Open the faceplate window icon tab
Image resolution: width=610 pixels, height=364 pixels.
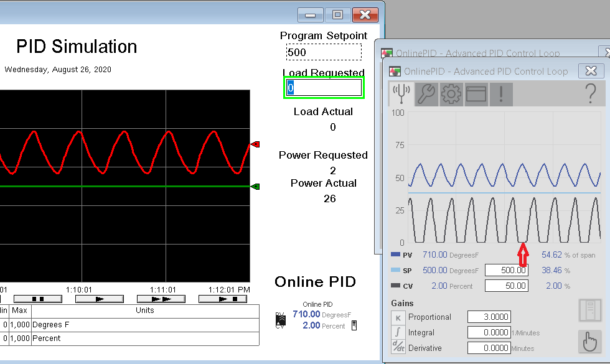tap(476, 94)
